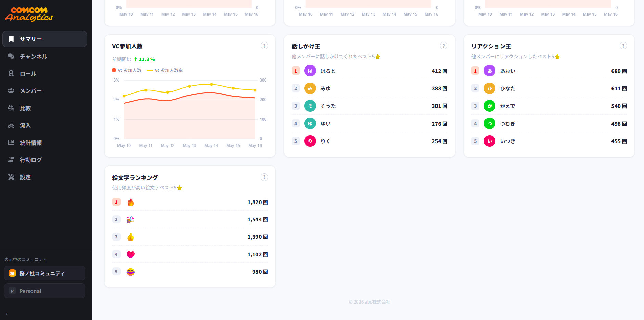Toggle the VC参加人数率 legend series
Viewport: 644px width, 320px height.
pyautogui.click(x=165, y=70)
